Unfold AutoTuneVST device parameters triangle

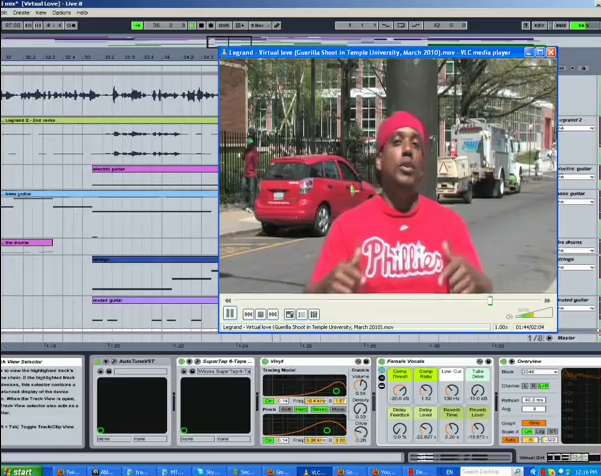(106, 361)
